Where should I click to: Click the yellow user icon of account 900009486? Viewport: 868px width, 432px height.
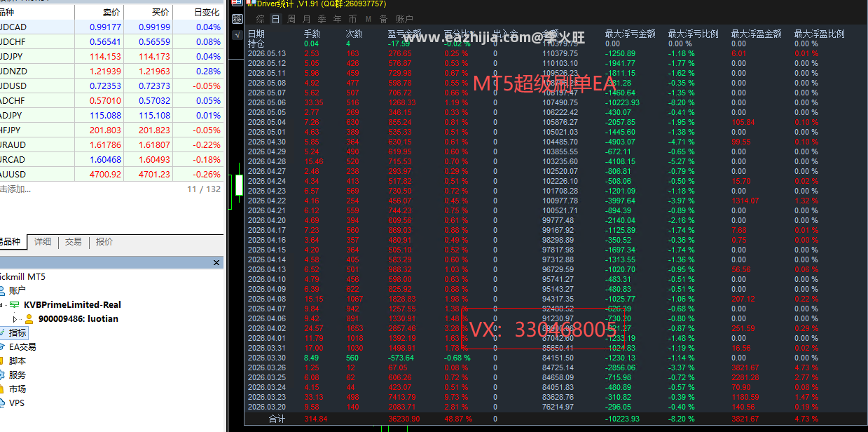coord(29,318)
